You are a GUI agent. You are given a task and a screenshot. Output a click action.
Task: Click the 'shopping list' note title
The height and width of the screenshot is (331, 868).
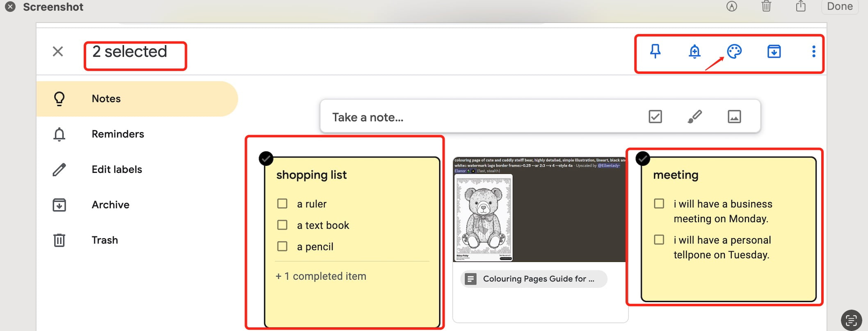311,175
